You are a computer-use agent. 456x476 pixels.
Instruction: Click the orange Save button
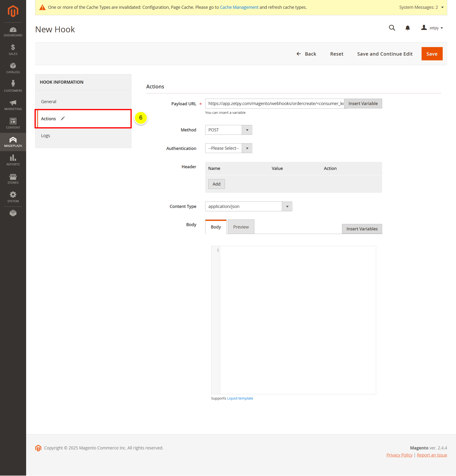(x=432, y=54)
